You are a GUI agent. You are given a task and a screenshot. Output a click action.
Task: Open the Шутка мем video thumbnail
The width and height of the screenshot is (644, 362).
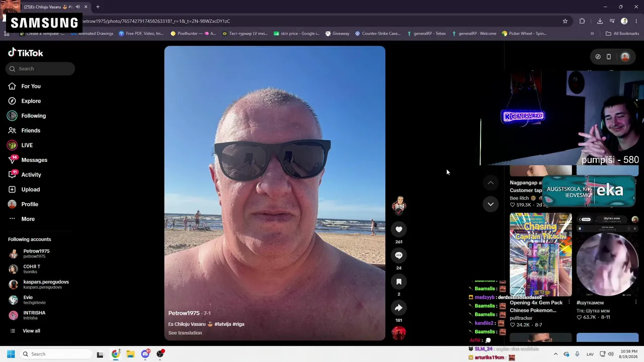point(607,255)
